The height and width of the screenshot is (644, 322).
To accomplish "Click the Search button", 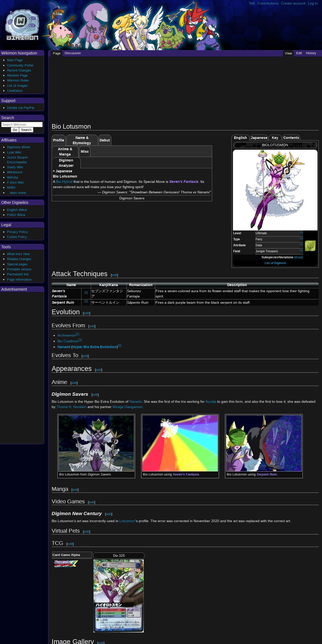I will [x=26, y=130].
